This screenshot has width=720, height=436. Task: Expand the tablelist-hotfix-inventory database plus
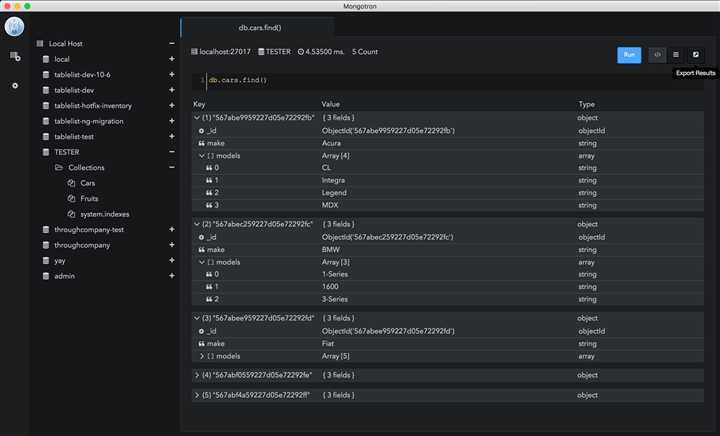click(172, 105)
